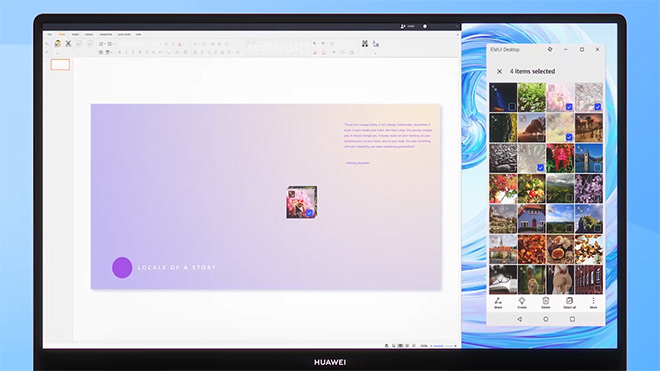This screenshot has width=660, height=371.
Task: Tap the Create lightbulb icon
Action: (x=522, y=302)
